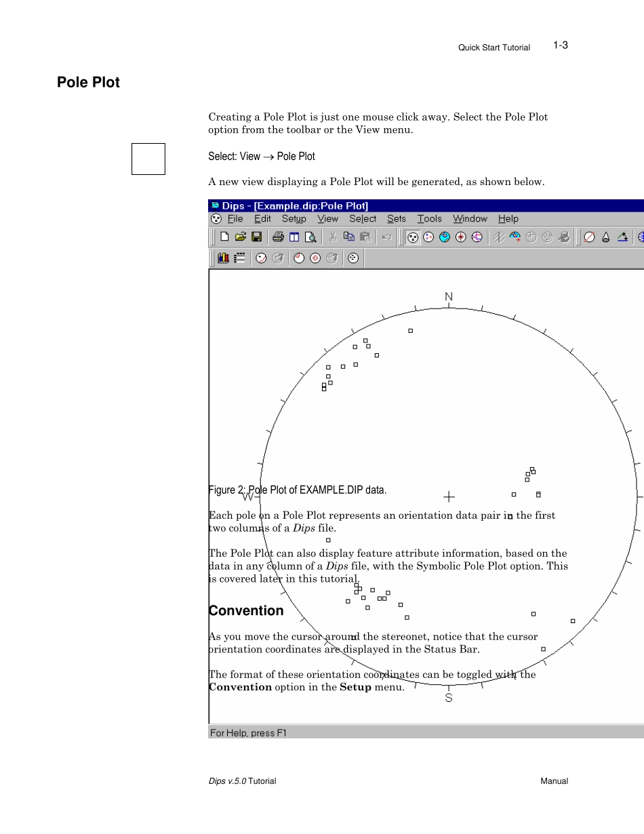Click the center cross of the stereonet

tap(449, 497)
